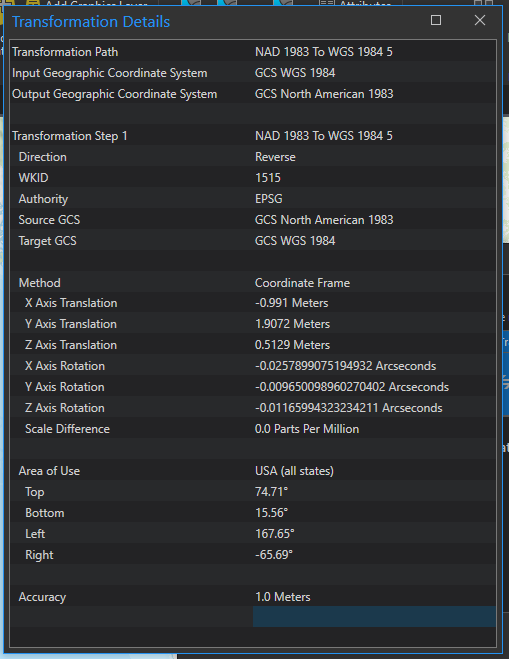Viewport: 509px width, 659px height.
Task: Click the highlighted empty cell below Accuracy
Action: click(x=374, y=617)
